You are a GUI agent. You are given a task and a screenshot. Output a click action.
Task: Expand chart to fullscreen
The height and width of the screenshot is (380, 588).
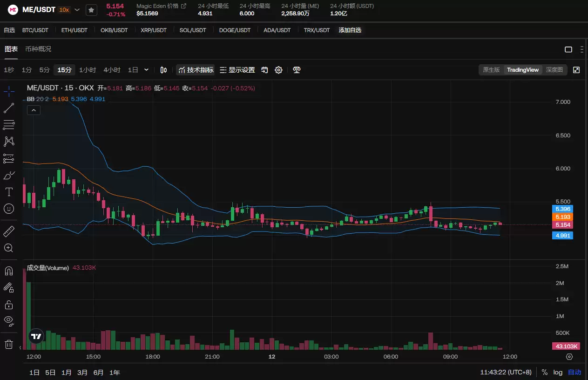(x=576, y=70)
